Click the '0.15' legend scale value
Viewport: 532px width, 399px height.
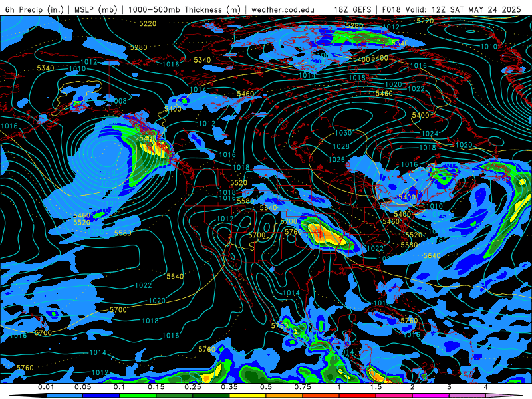point(156,387)
